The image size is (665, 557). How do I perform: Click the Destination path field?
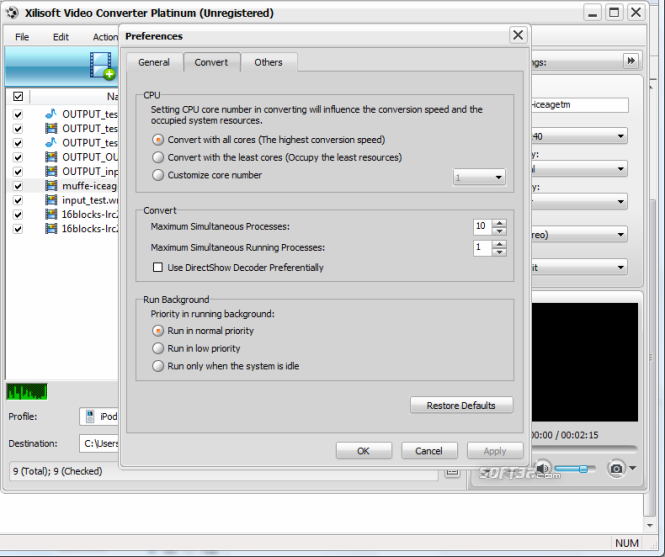click(99, 444)
